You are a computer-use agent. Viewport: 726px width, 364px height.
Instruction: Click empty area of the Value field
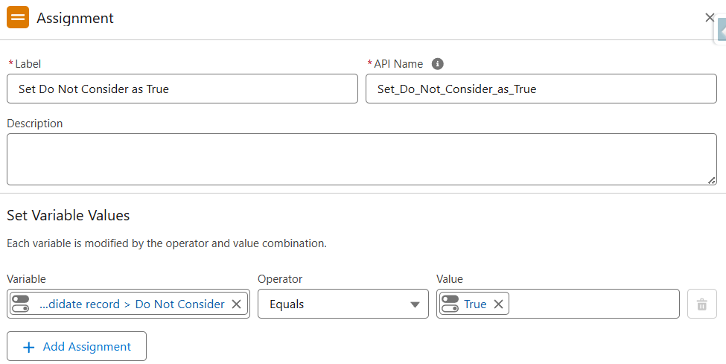[x=594, y=304]
